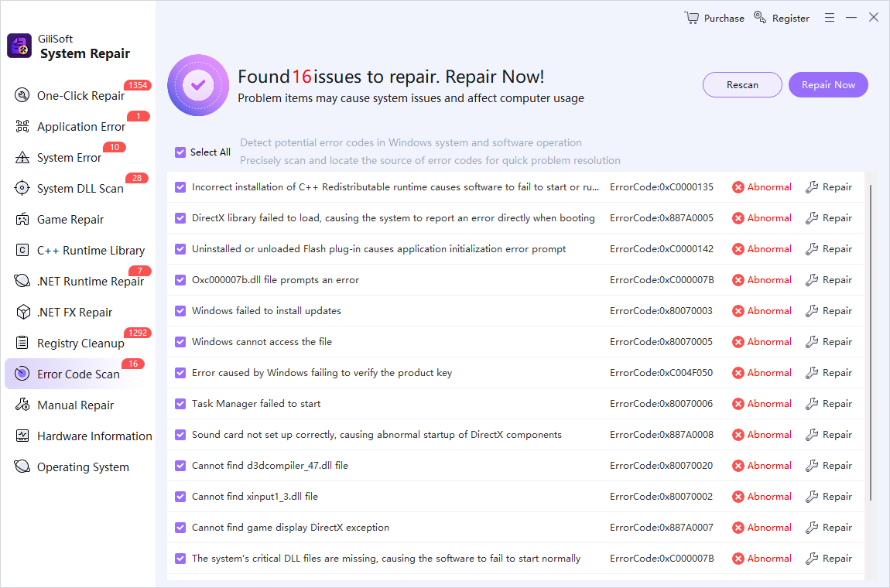Click Abnormal red X icon for 0x80070005
The height and width of the screenshot is (588, 890).
(738, 342)
